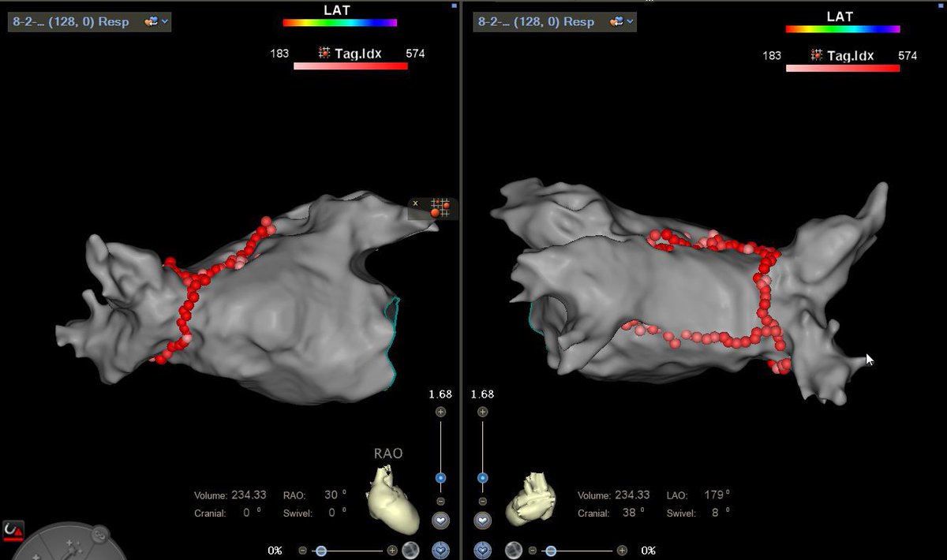Close the floating tag palette on left map
This screenshot has height=560, width=947.
point(416,203)
